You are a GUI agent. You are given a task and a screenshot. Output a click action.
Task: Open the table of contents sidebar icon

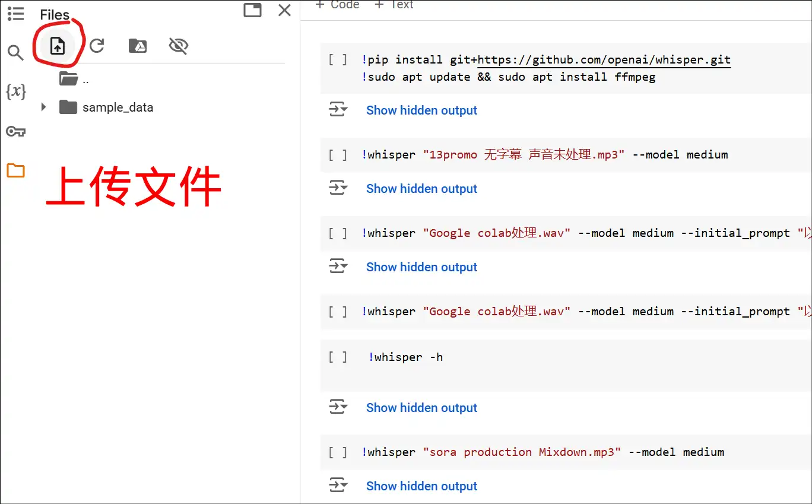[16, 14]
